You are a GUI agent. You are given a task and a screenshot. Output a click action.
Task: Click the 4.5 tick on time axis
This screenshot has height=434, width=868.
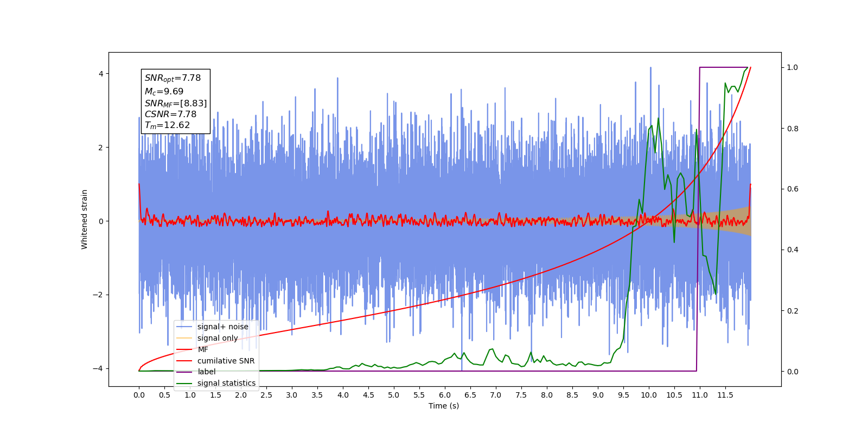click(368, 395)
